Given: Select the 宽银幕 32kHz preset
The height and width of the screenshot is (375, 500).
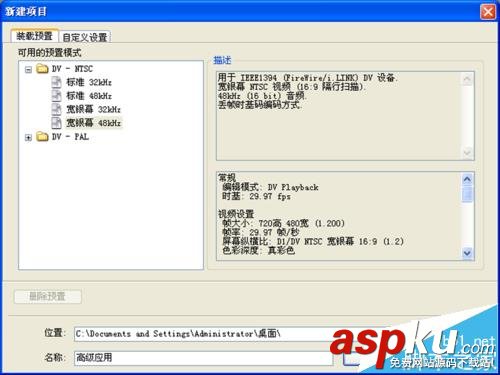Looking at the screenshot, I should pos(93,109).
